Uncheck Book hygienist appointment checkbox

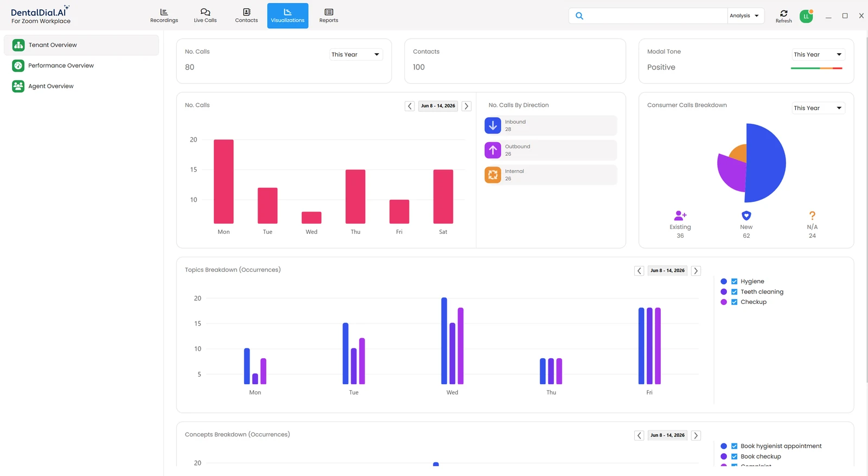pos(735,446)
